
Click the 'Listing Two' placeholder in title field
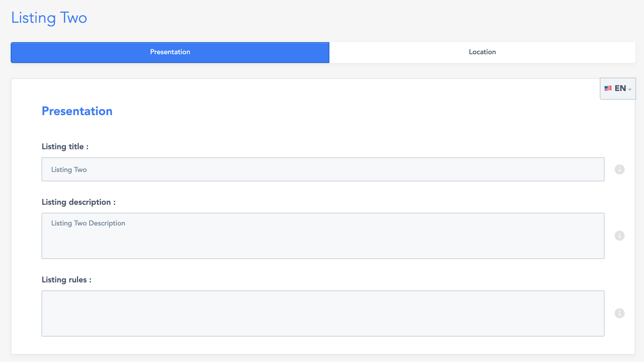(x=69, y=170)
